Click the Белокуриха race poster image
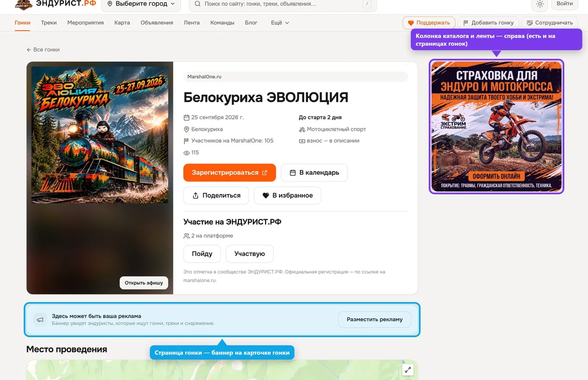This screenshot has height=380, width=588. pos(100,134)
